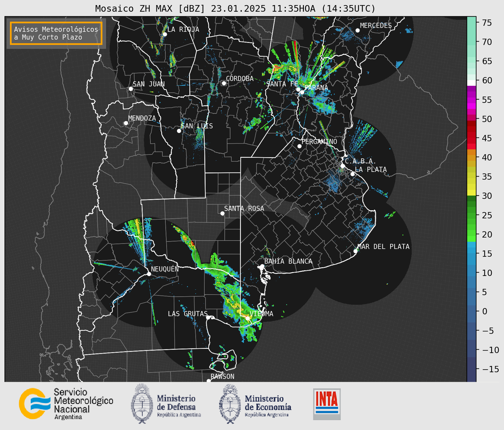This screenshot has height=430, width=504.
Task: Select the San Luis city marker
Action: [x=179, y=131]
